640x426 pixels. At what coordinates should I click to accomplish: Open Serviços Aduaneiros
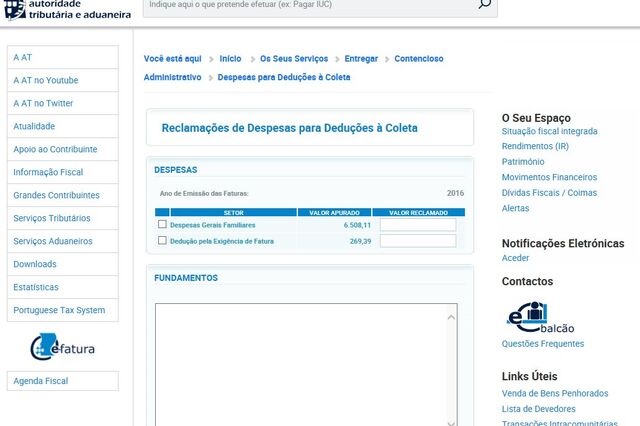pyautogui.click(x=63, y=241)
